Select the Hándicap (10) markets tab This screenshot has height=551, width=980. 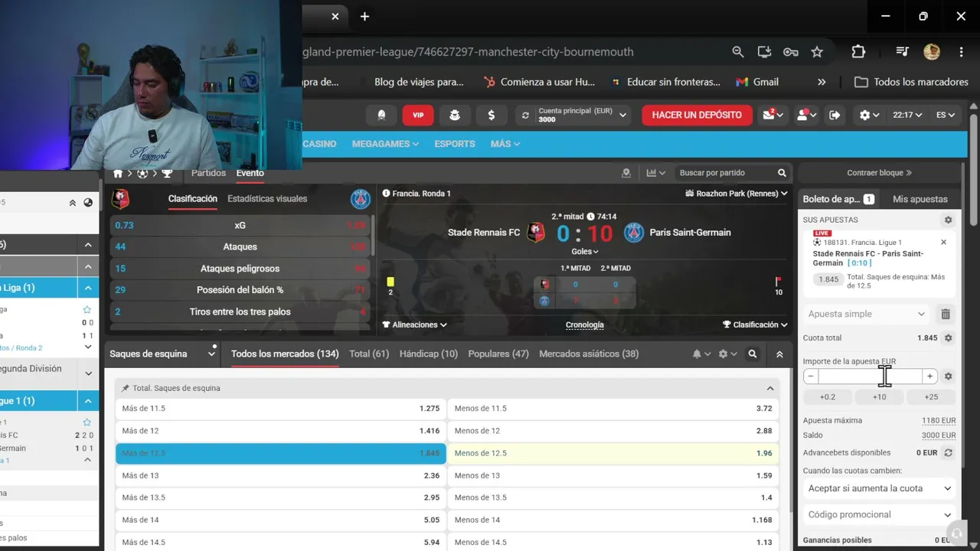coord(429,354)
